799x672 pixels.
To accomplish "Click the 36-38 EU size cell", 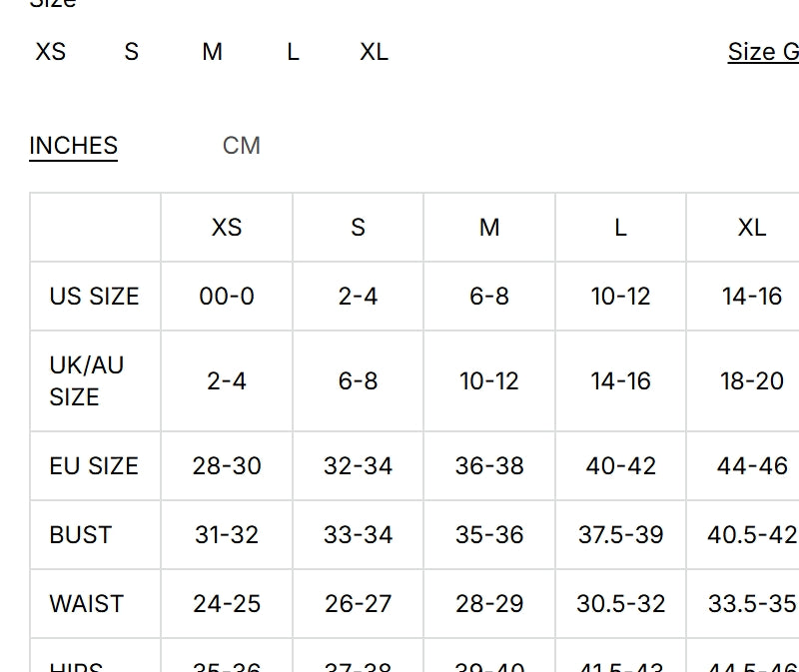I will click(x=489, y=466).
